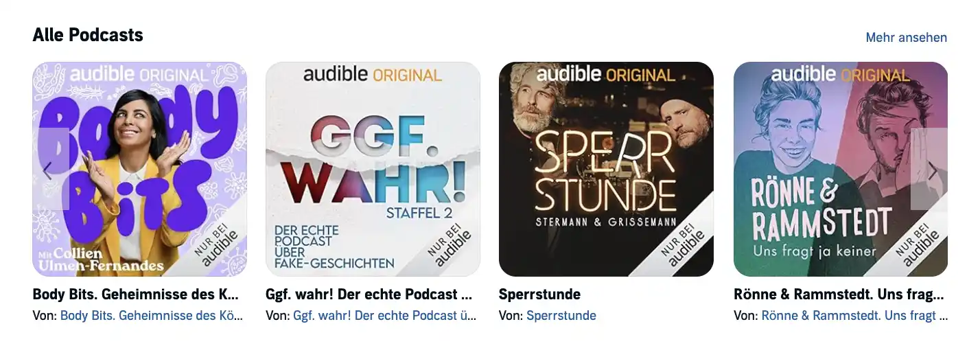Screen dimensions: 980x346
Task: Click the 'Alle Podcasts' section heading
Action: coord(88,35)
